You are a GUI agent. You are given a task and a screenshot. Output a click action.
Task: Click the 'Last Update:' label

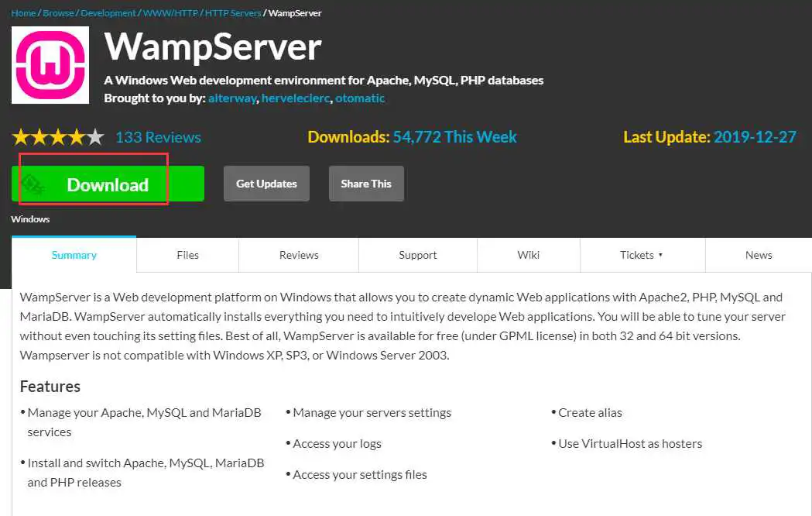[x=666, y=137]
